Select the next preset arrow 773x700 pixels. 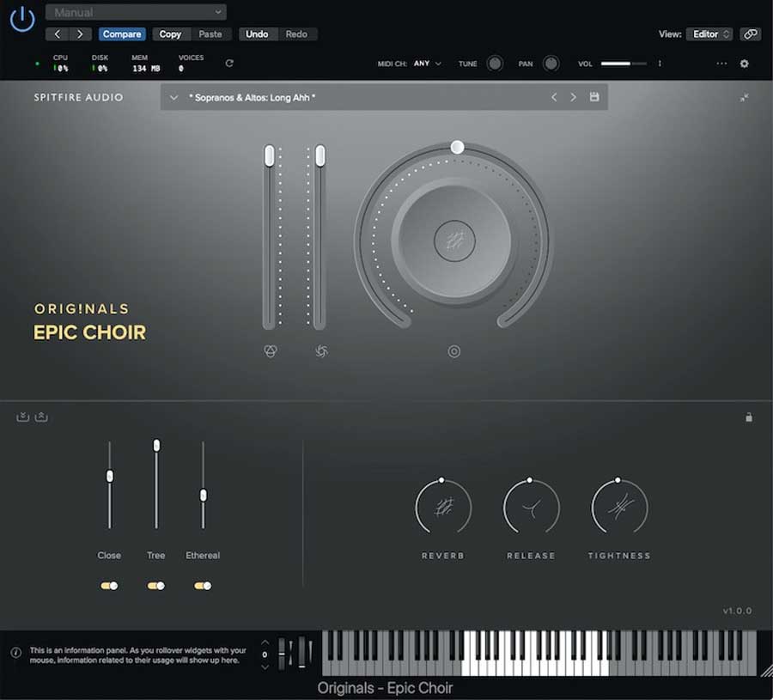coord(574,98)
